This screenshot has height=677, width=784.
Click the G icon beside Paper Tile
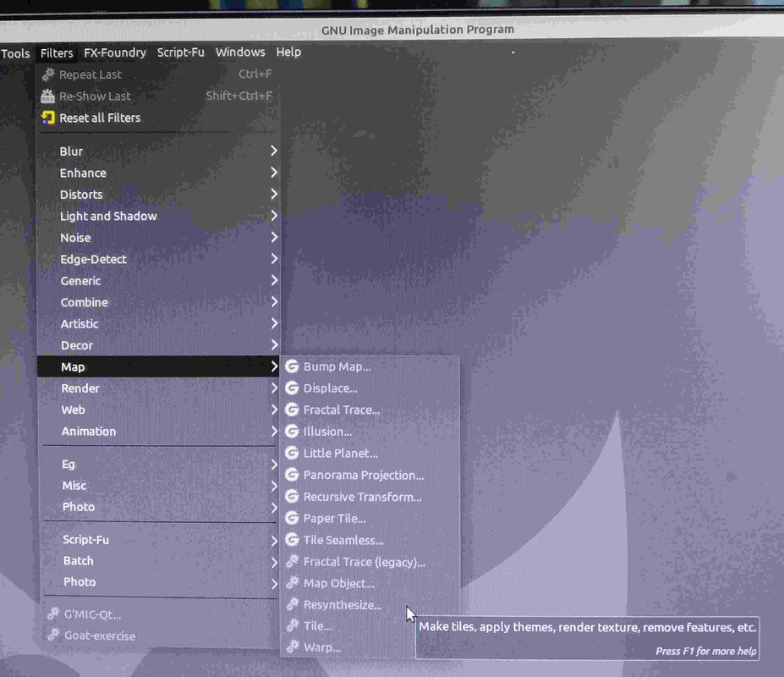[292, 518]
